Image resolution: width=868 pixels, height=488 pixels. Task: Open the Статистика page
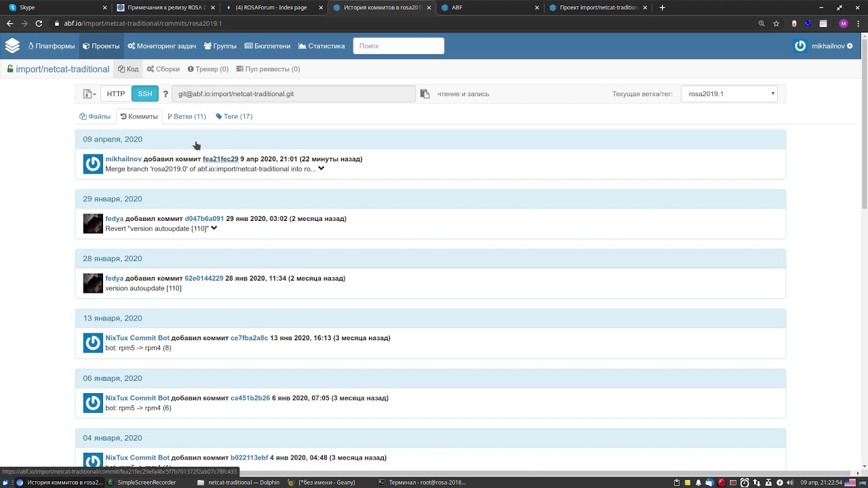(x=321, y=46)
